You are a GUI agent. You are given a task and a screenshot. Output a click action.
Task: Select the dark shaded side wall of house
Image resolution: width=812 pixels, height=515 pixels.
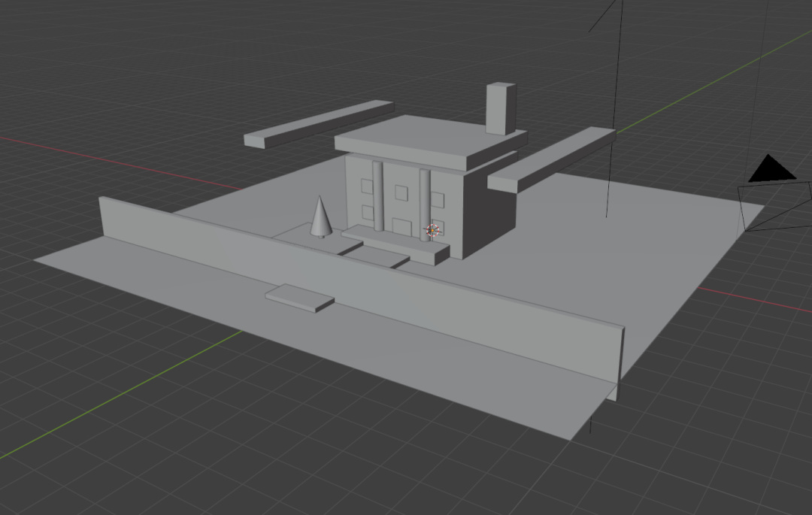(489, 212)
